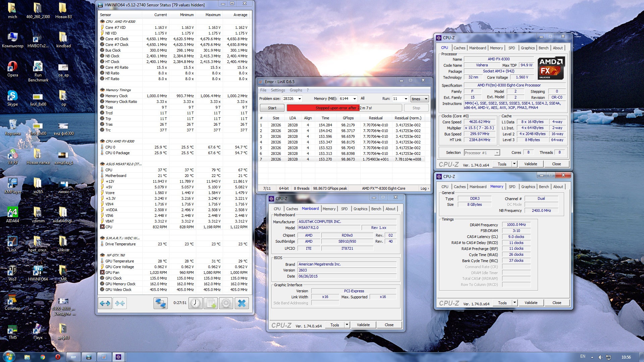
Task: Reset the min/max values with the clock icon
Action: click(196, 303)
